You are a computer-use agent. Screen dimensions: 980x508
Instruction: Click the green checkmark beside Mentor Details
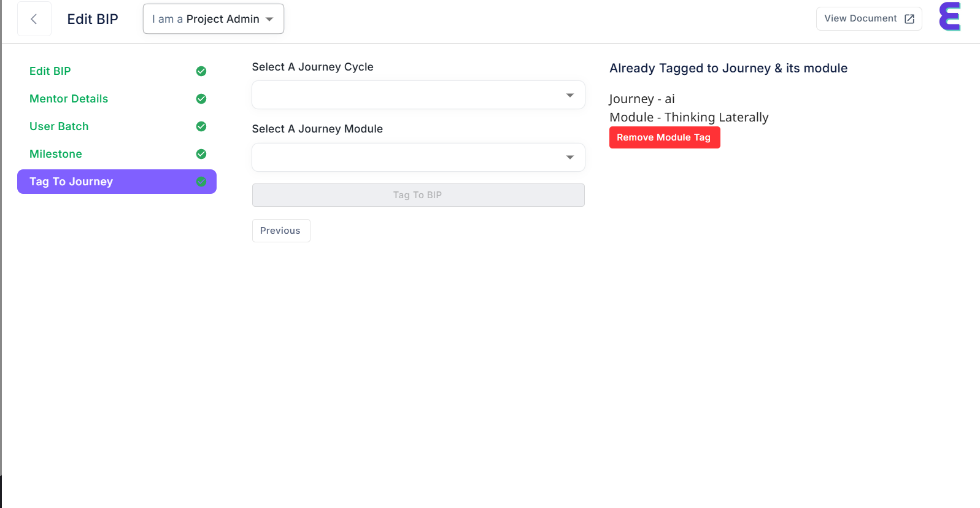tap(201, 99)
